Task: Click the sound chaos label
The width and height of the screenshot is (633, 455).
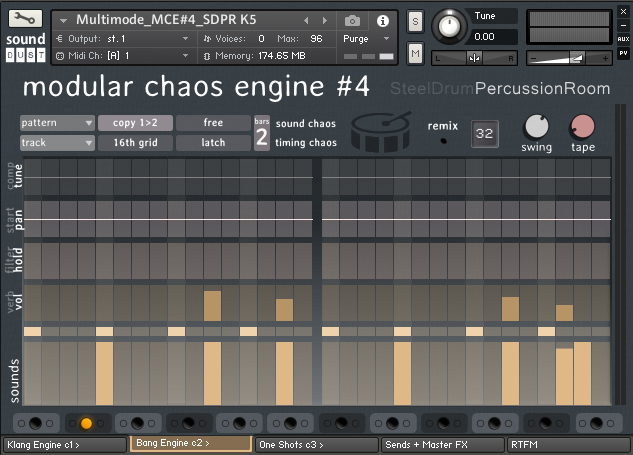Action: point(306,124)
